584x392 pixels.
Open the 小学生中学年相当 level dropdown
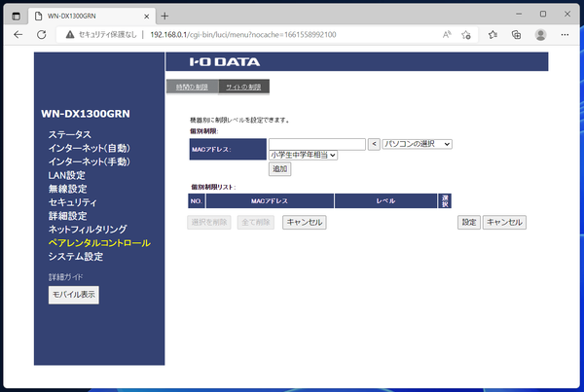[303, 155]
